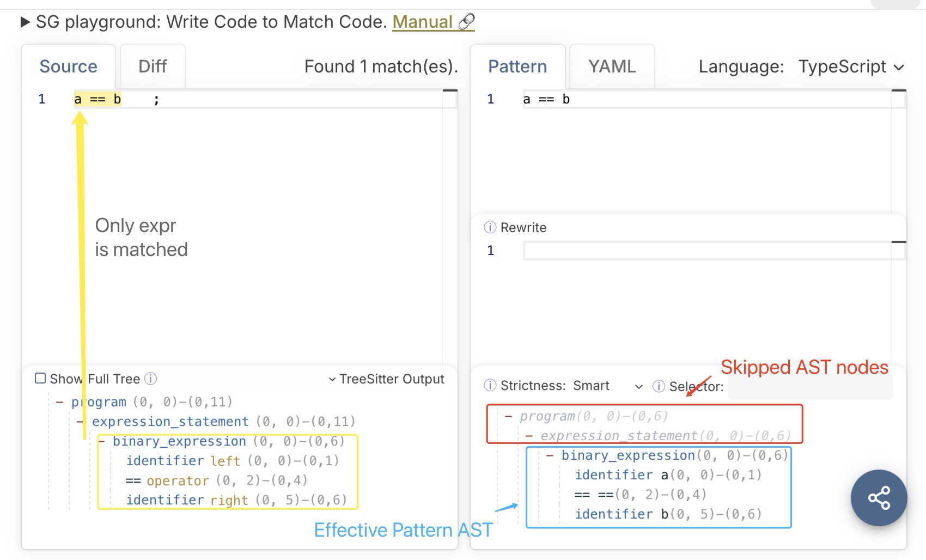Open the Manual link
Image resolution: width=926 pixels, height=560 pixels.
[x=422, y=22]
